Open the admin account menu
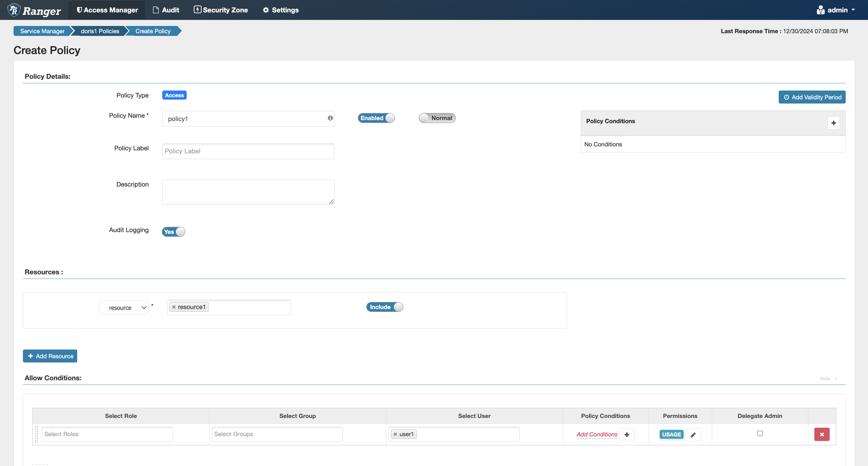The width and height of the screenshot is (868, 466). coord(837,10)
